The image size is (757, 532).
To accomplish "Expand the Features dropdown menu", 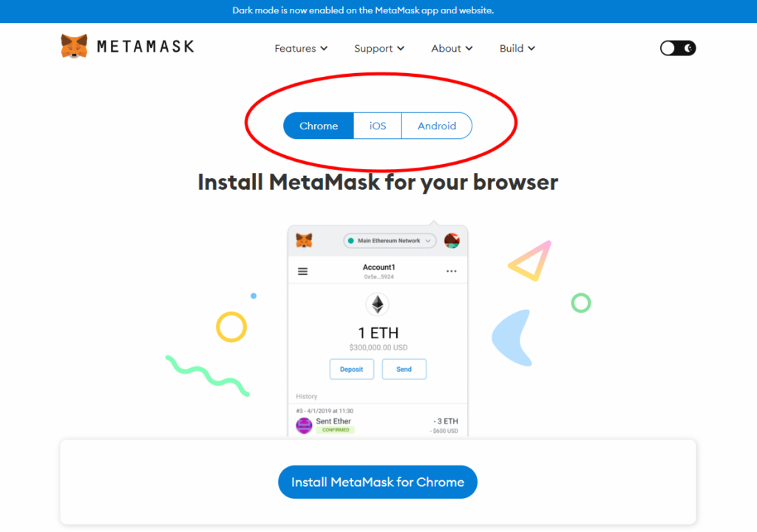I will (x=302, y=48).
